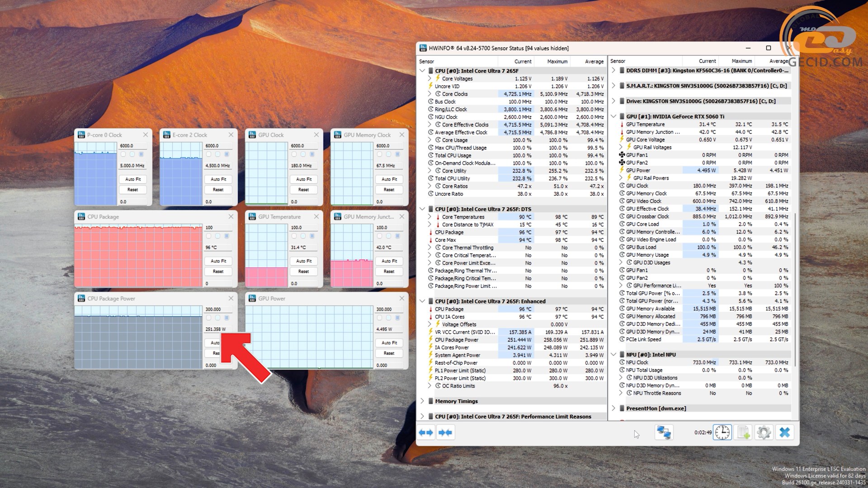This screenshot has height=488, width=868.
Task: Toggle the square option in CPU Package graph
Action: coord(226,236)
